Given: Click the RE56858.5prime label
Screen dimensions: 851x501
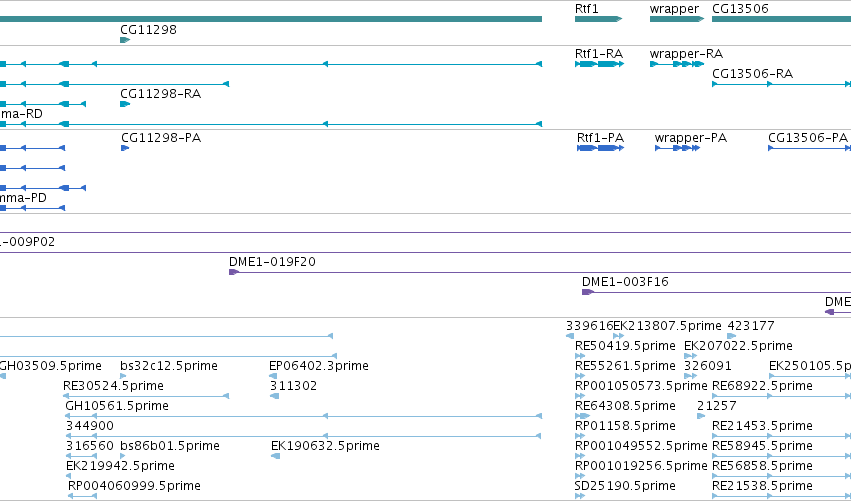Looking at the screenshot, I should [763, 466].
